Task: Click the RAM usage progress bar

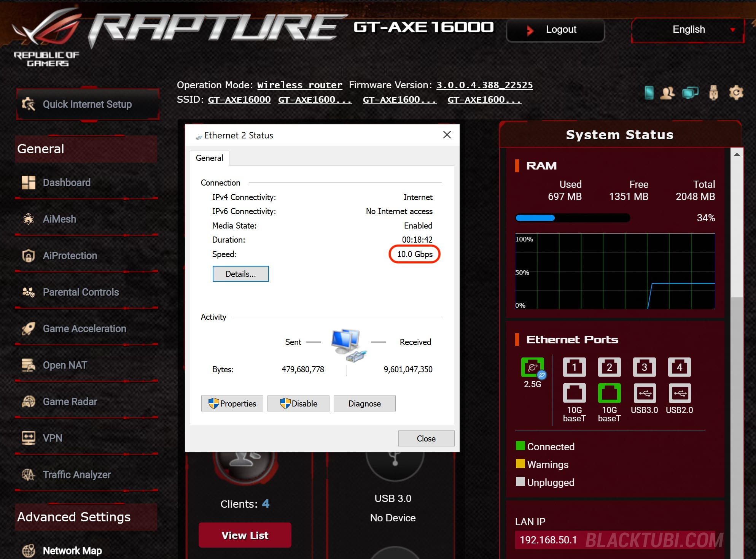Action: [x=572, y=218]
